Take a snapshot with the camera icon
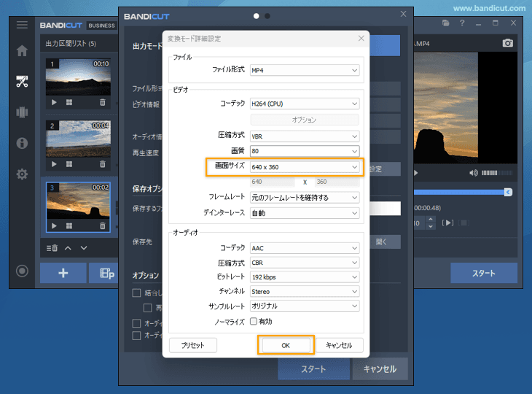This screenshot has height=394, width=532. pyautogui.click(x=507, y=43)
